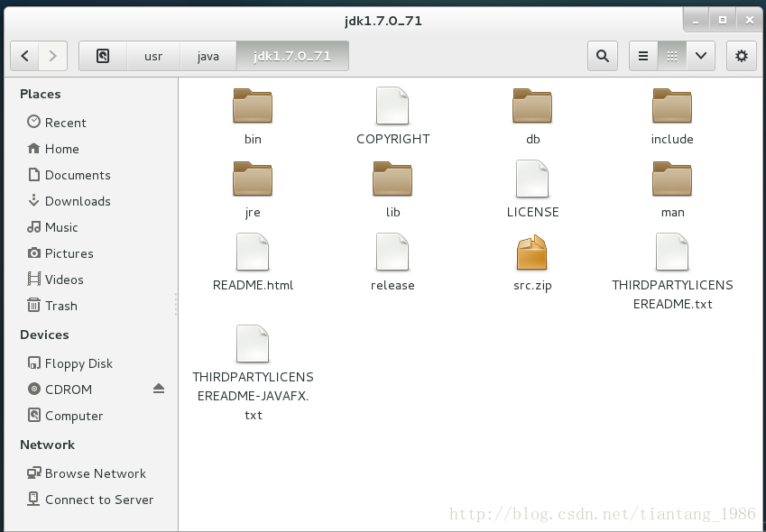Open CDROM device in sidebar
The image size is (766, 532).
click(x=60, y=389)
